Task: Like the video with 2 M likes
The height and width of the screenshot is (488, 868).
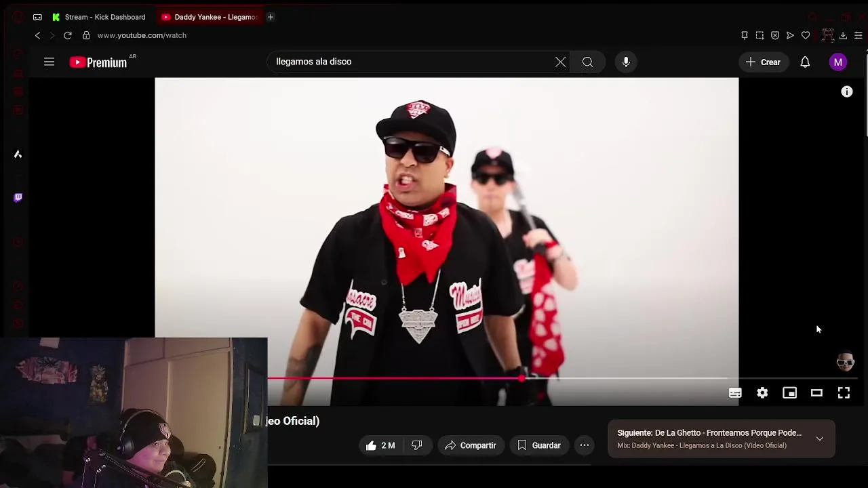Action: (x=380, y=445)
